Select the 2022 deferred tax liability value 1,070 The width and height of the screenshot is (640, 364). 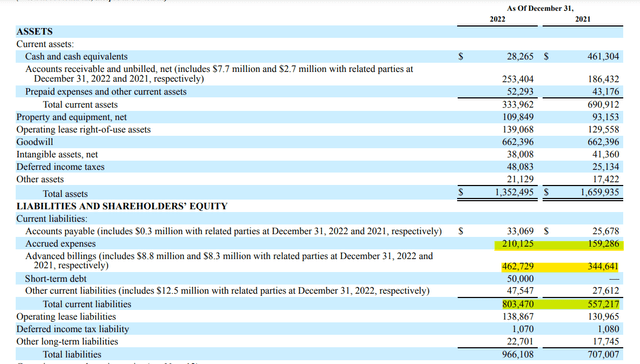pyautogui.click(x=523, y=329)
